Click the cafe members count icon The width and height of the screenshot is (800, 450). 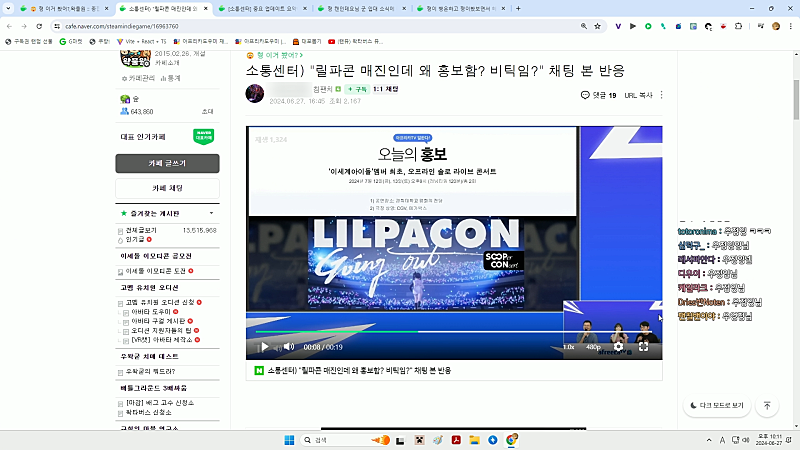coord(124,111)
